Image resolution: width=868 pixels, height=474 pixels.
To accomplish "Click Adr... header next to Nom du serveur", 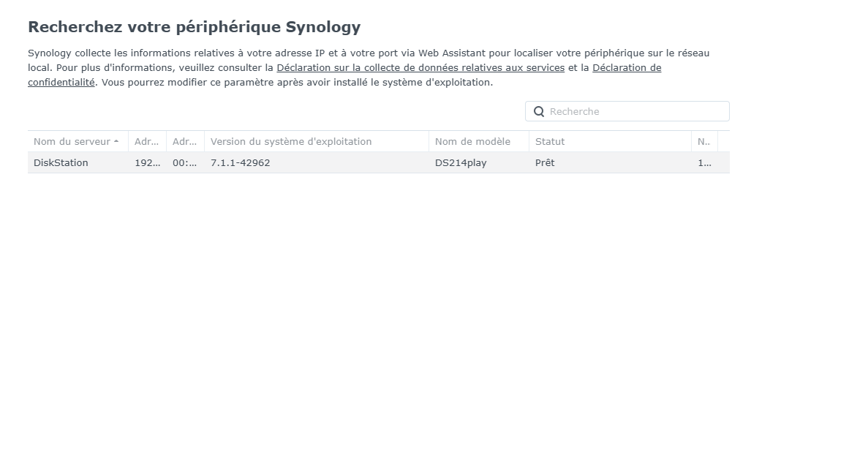I will (x=147, y=142).
